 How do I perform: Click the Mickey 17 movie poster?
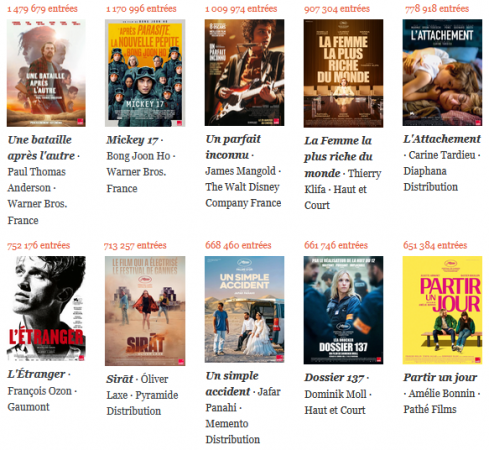point(145,73)
